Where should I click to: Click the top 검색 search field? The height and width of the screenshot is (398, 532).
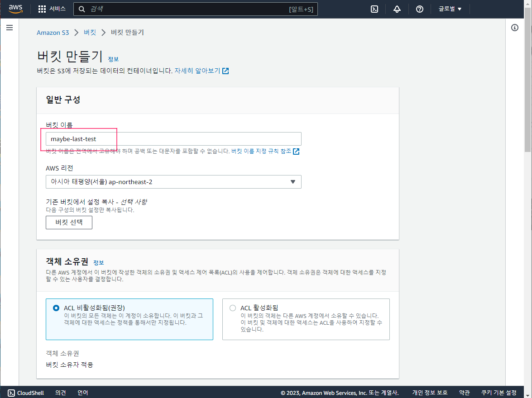click(196, 9)
